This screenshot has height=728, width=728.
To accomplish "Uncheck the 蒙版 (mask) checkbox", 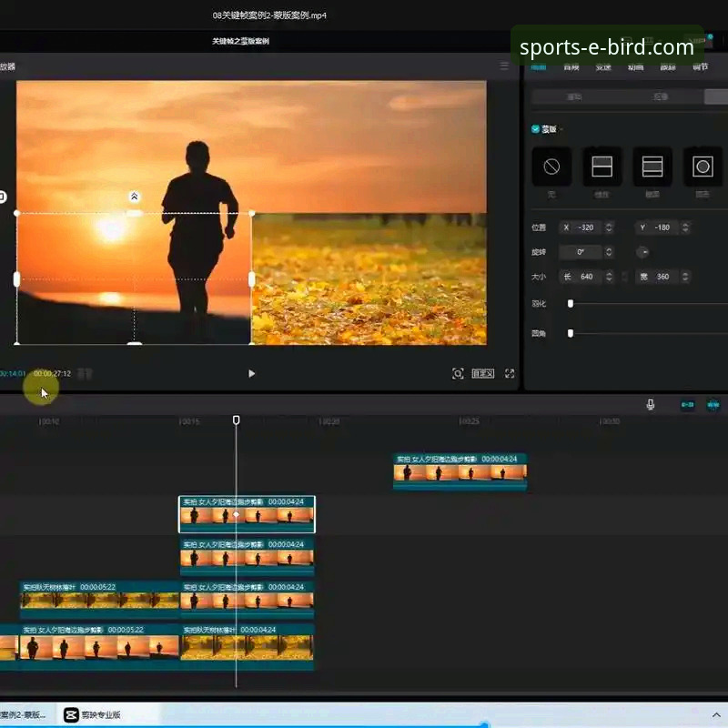I will (535, 129).
